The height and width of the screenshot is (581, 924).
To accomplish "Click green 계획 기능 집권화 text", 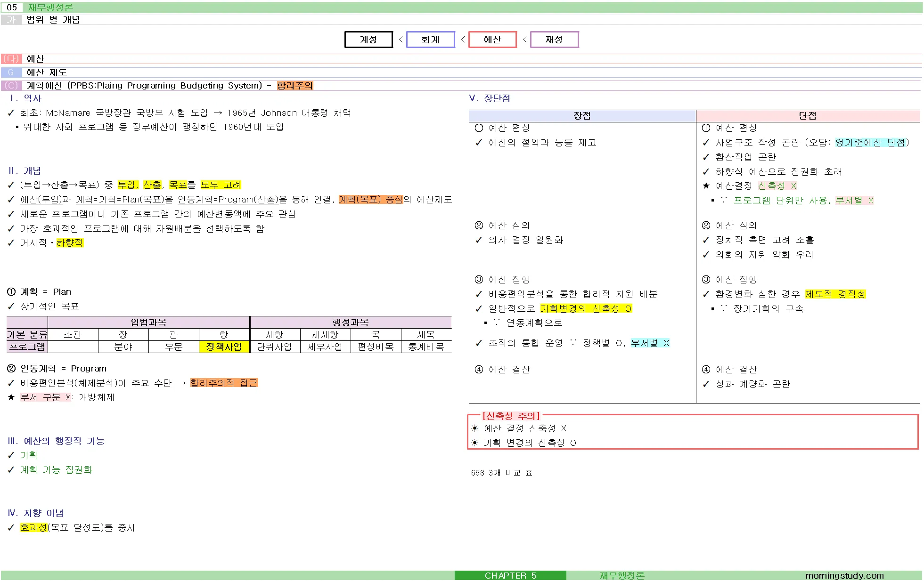I will tap(56, 470).
